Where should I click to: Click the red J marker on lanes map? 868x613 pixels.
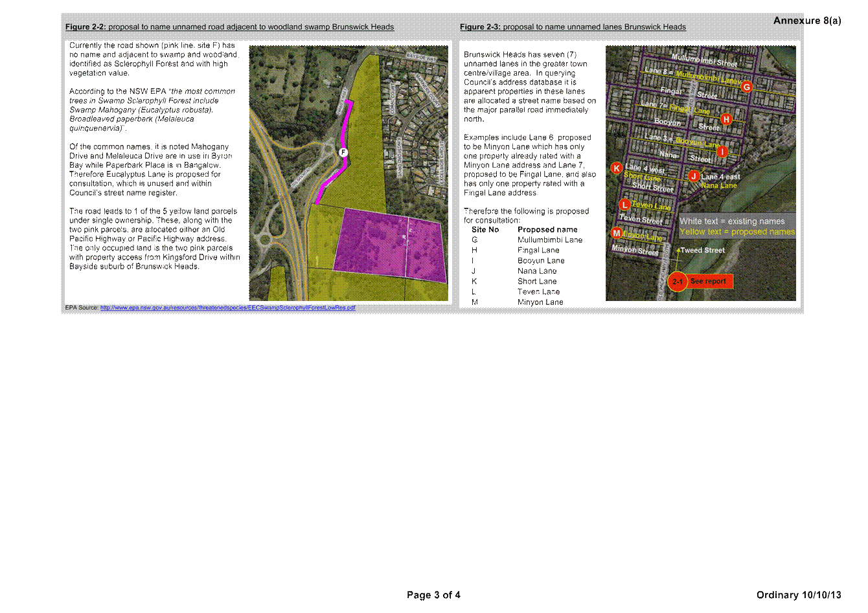693,176
